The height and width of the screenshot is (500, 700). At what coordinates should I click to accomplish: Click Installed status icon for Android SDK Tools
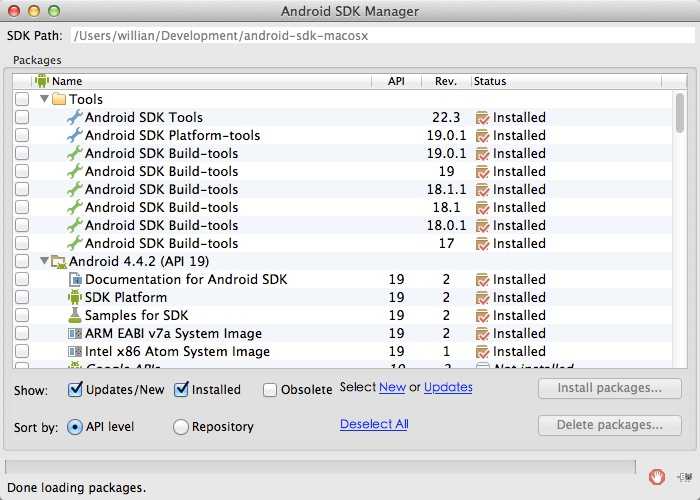tap(483, 117)
